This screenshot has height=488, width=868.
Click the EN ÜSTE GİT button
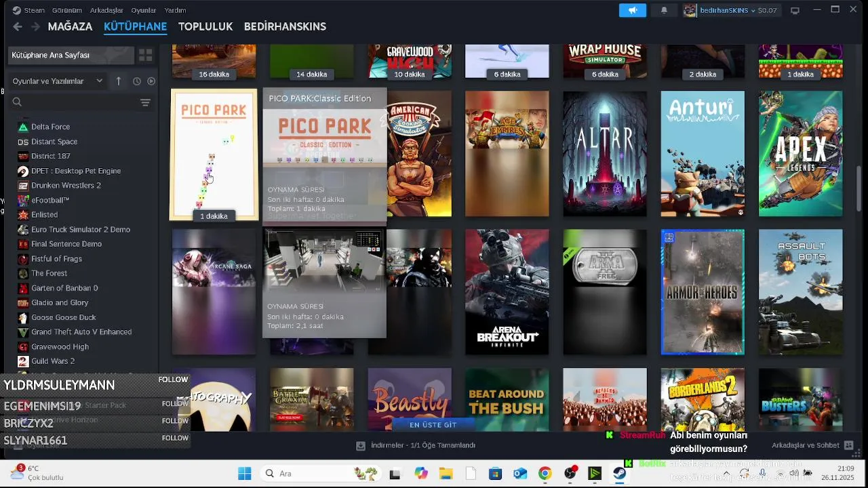tap(433, 425)
